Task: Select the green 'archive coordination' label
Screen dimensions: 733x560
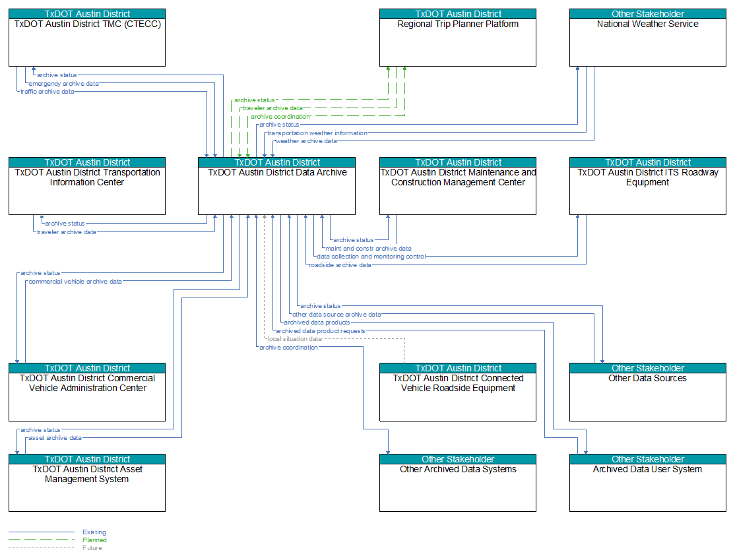Action: tap(280, 117)
